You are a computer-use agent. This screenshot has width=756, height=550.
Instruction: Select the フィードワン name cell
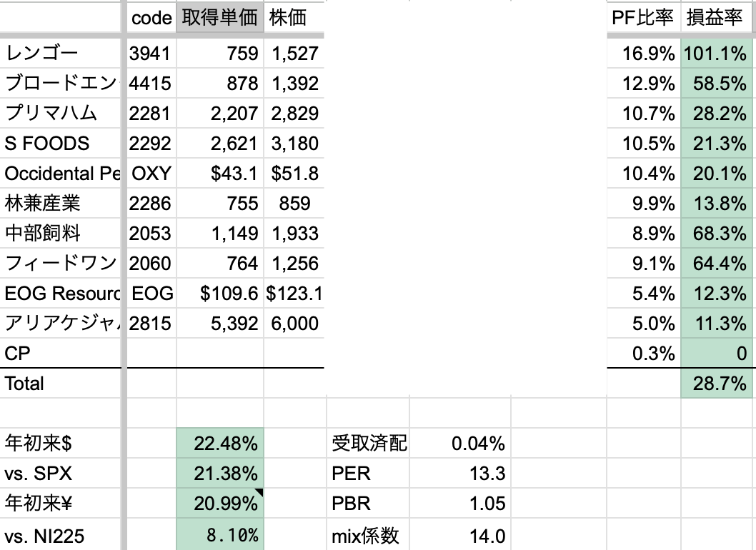(x=60, y=263)
